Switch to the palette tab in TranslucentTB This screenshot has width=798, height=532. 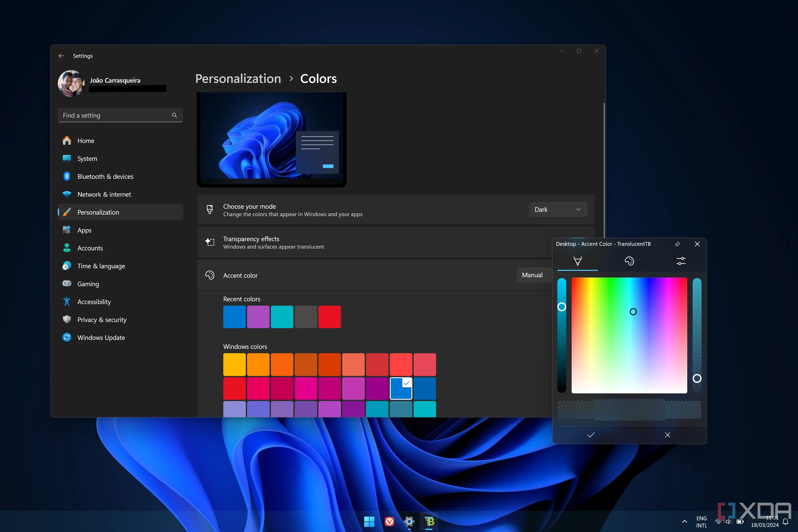[629, 261]
